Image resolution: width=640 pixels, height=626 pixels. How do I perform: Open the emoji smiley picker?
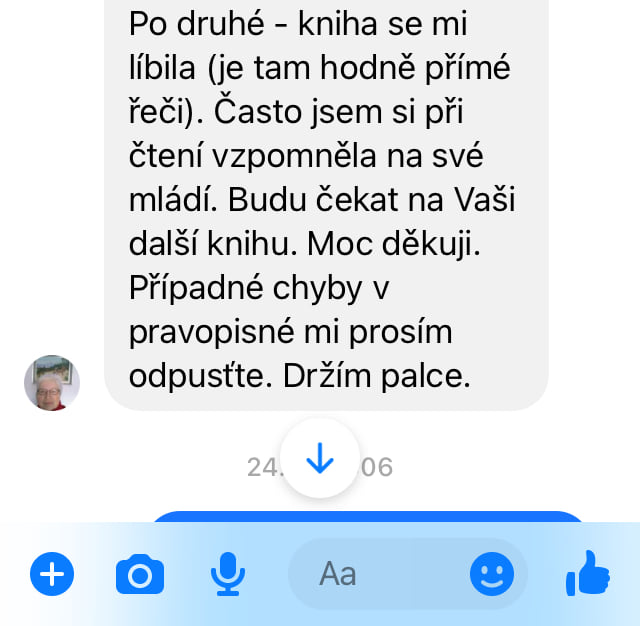[491, 574]
